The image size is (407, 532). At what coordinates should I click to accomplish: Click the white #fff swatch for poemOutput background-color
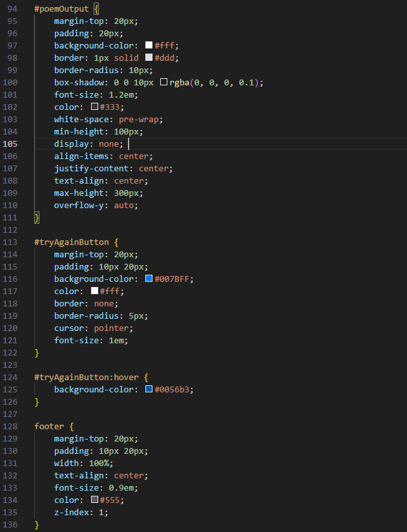(x=149, y=46)
